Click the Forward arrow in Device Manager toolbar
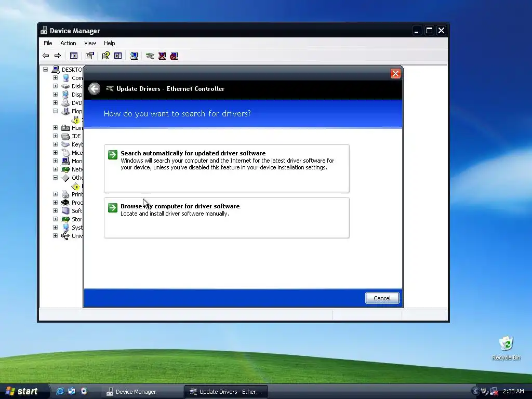 pyautogui.click(x=58, y=56)
